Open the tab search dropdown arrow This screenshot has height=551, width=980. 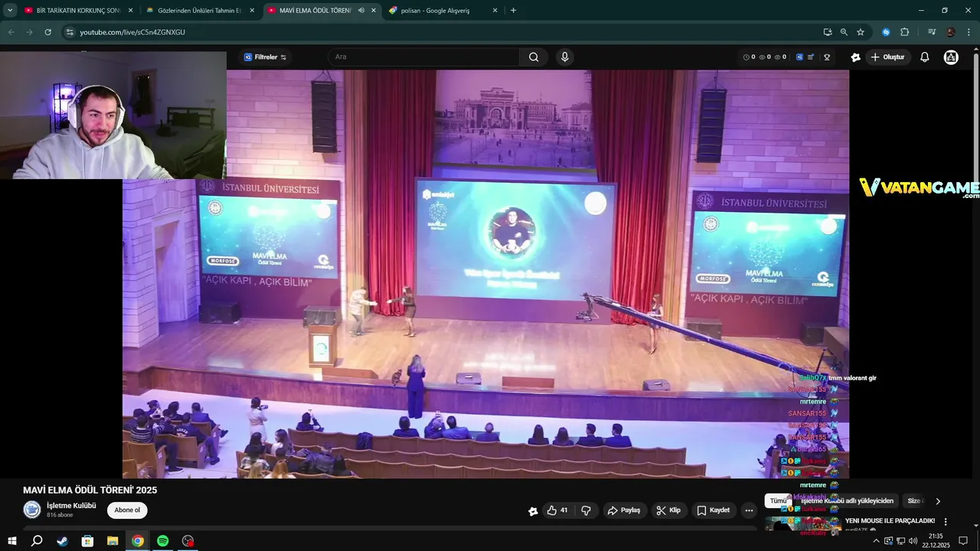(10, 11)
